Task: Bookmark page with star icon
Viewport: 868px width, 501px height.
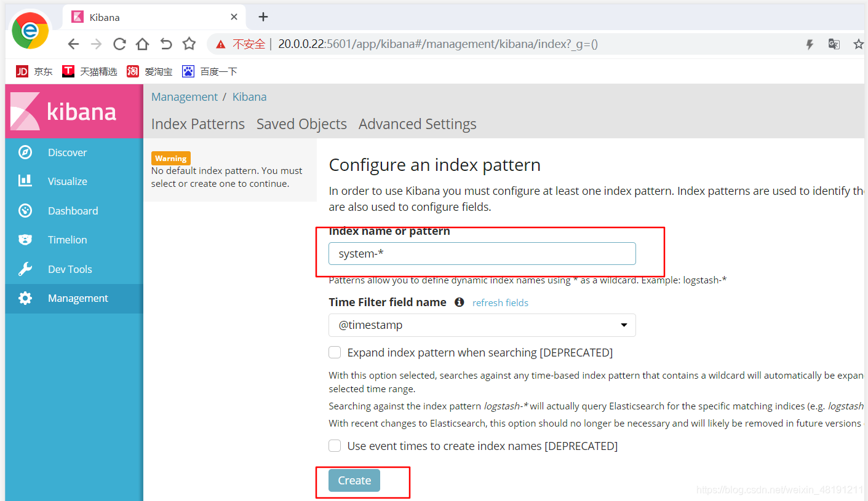Action: coord(189,44)
